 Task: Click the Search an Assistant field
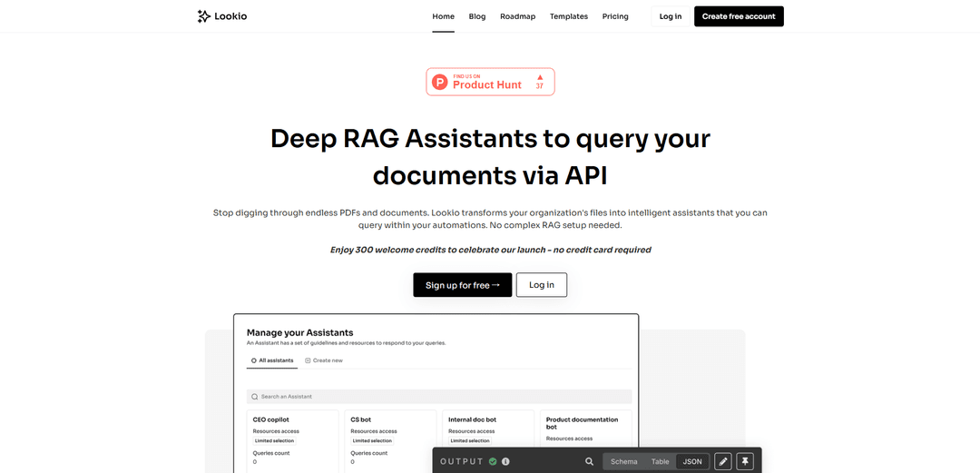[x=439, y=397]
